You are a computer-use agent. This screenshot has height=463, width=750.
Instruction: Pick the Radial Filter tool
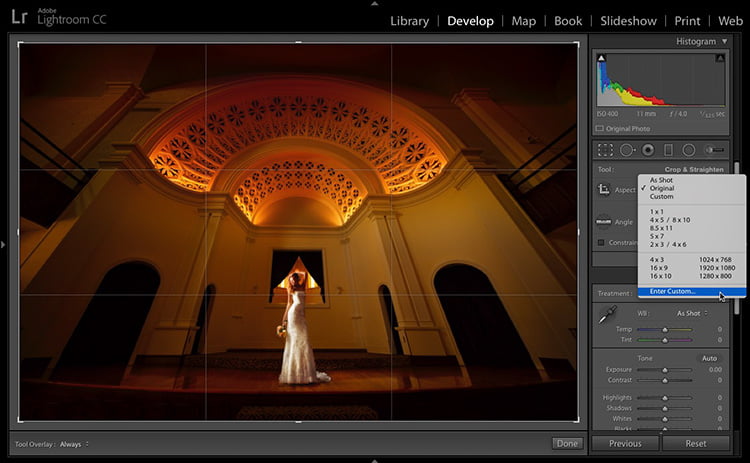coord(690,150)
